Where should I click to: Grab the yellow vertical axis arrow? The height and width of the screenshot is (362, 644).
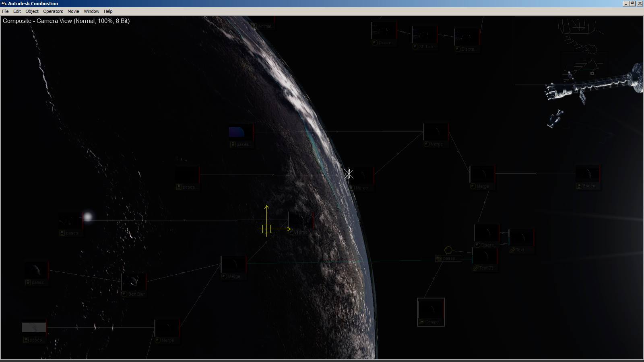(x=266, y=215)
